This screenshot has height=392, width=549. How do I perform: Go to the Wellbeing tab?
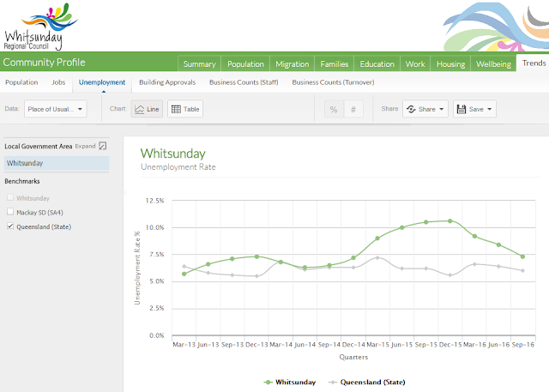493,63
